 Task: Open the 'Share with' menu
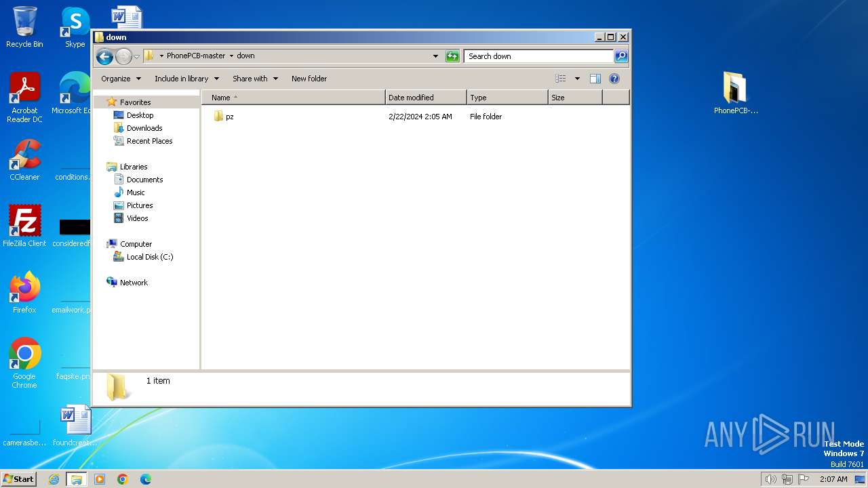coord(255,79)
